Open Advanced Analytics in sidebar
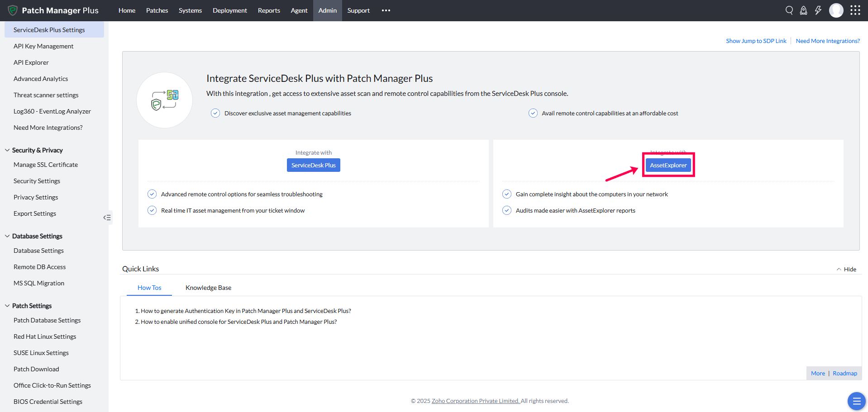This screenshot has width=868, height=412. [x=41, y=79]
